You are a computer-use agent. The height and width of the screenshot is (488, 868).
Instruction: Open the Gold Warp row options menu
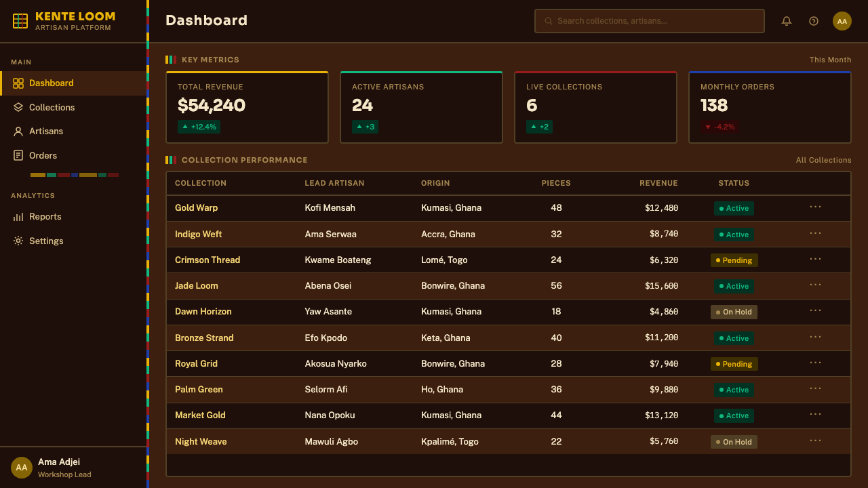815,207
